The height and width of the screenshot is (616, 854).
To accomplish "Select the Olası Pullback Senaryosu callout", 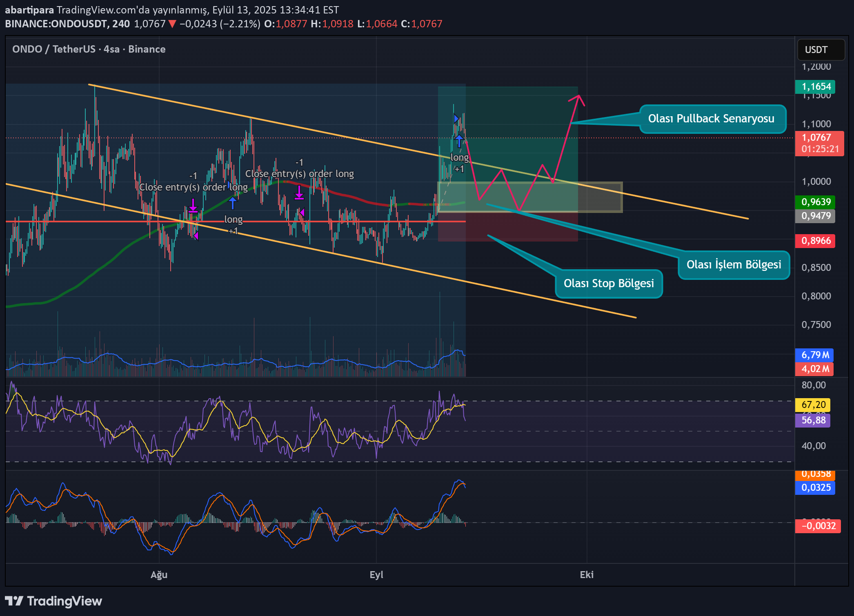I will pyautogui.click(x=713, y=119).
